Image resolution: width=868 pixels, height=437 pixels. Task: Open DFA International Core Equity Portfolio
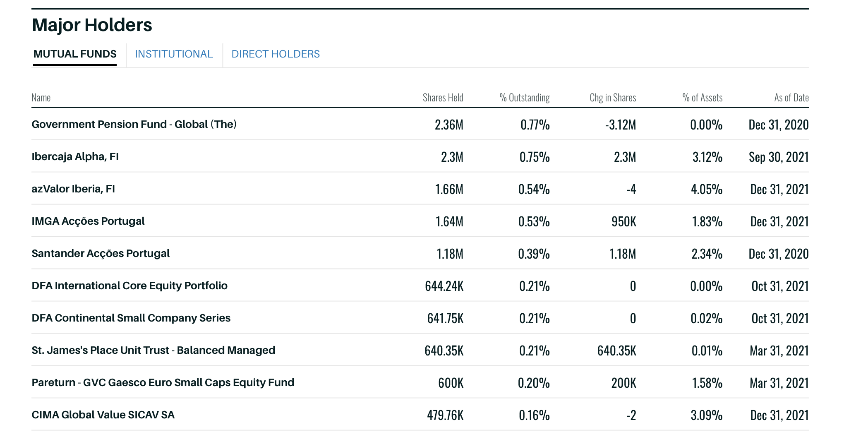pyautogui.click(x=129, y=286)
